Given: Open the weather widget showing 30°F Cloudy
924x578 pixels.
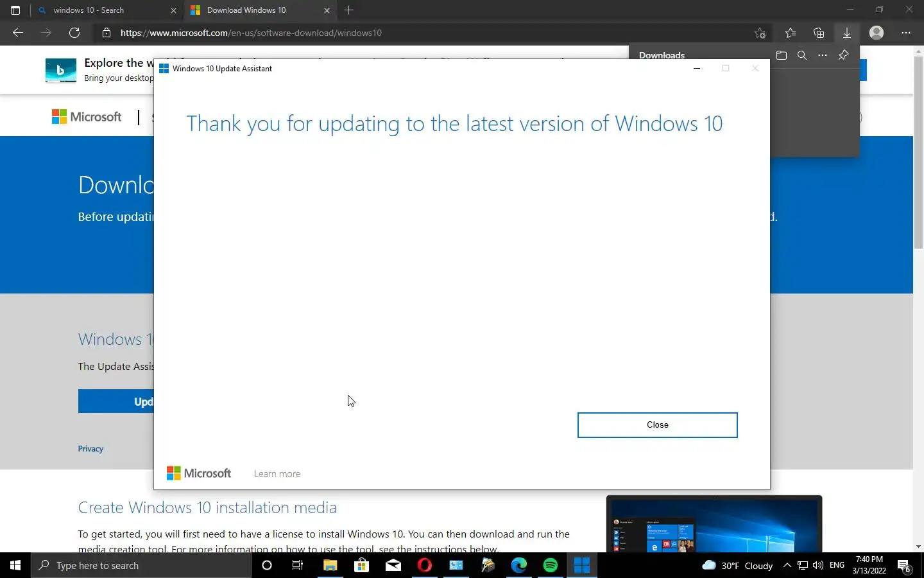Looking at the screenshot, I should pyautogui.click(x=737, y=565).
